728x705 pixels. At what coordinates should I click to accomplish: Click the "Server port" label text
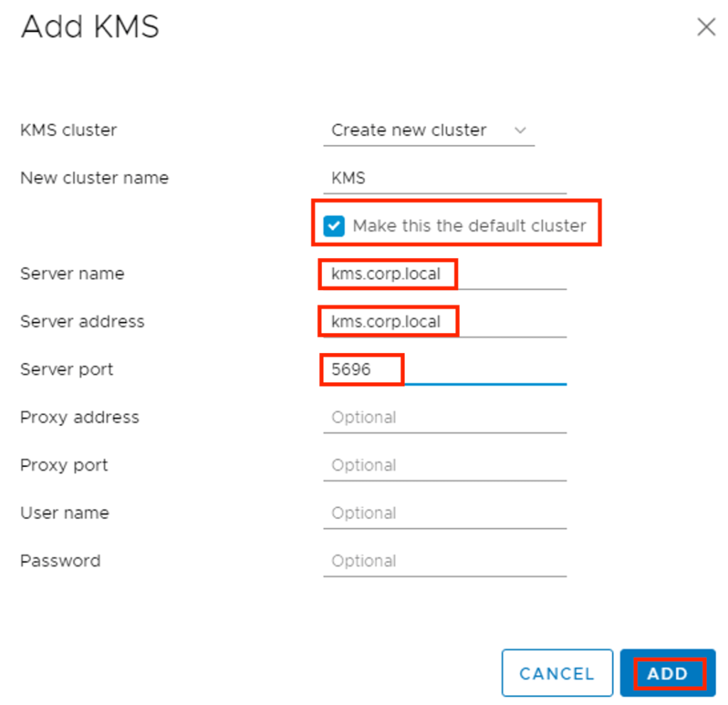67,370
